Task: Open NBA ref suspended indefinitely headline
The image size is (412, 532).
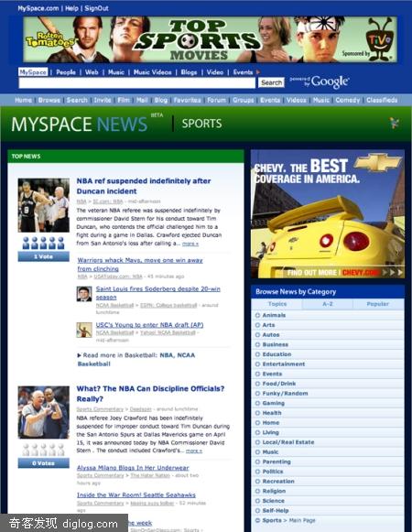Action: click(144, 186)
